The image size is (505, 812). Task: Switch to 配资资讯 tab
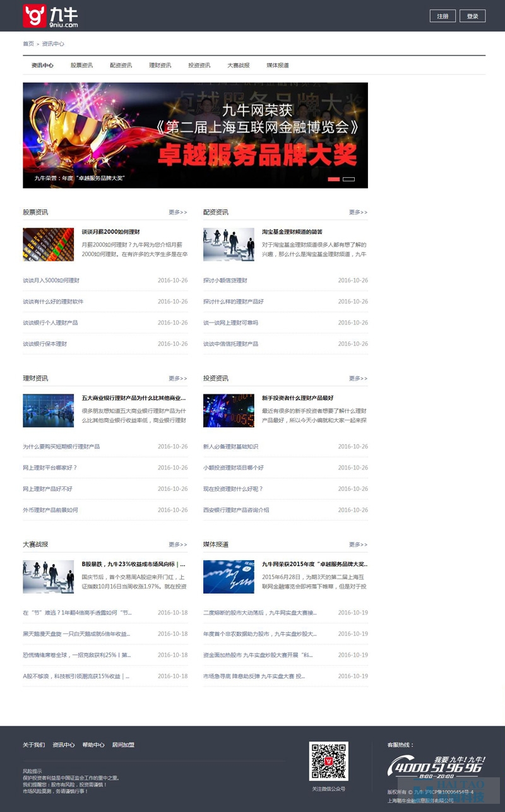tap(121, 66)
